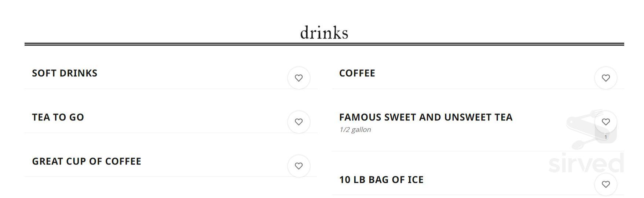Image resolution: width=644 pixels, height=198 pixels.
Task: Tap the heart next to Great Cup of Coffee
Action: 299,166
